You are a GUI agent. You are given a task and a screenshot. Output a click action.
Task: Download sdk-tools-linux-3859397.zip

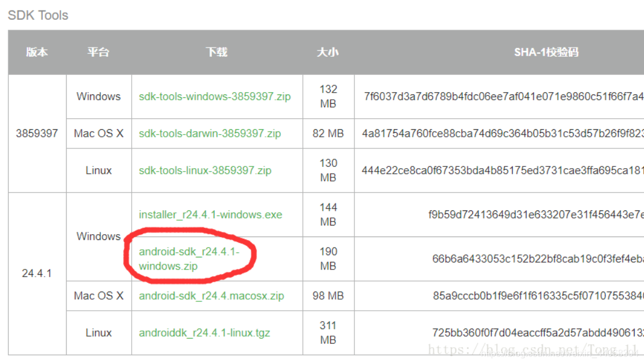coord(205,170)
